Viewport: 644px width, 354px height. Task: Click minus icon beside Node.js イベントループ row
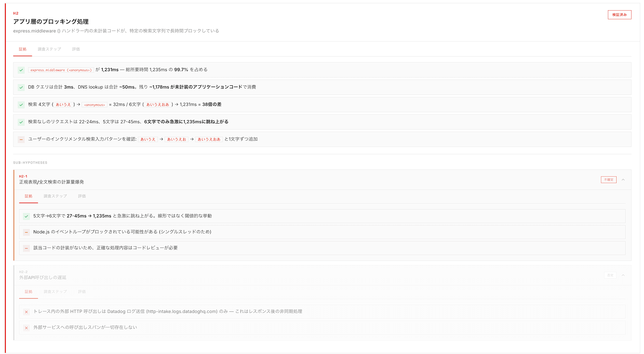pos(26,232)
